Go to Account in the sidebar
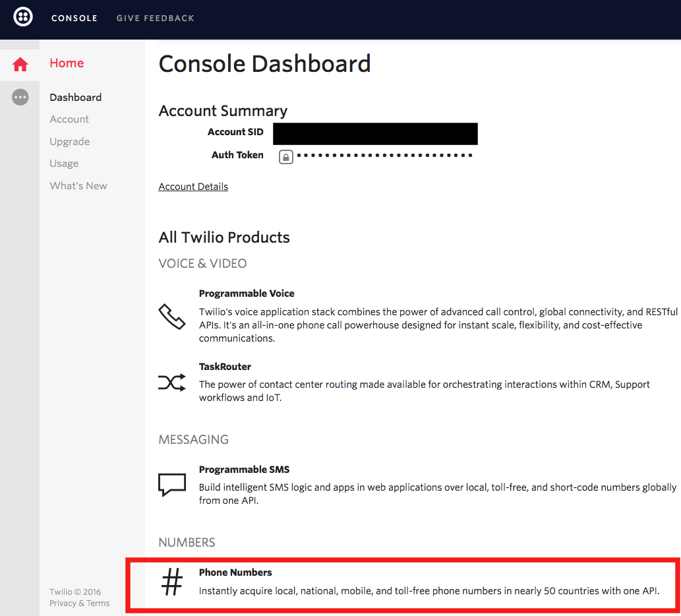This screenshot has width=681, height=616. [69, 119]
